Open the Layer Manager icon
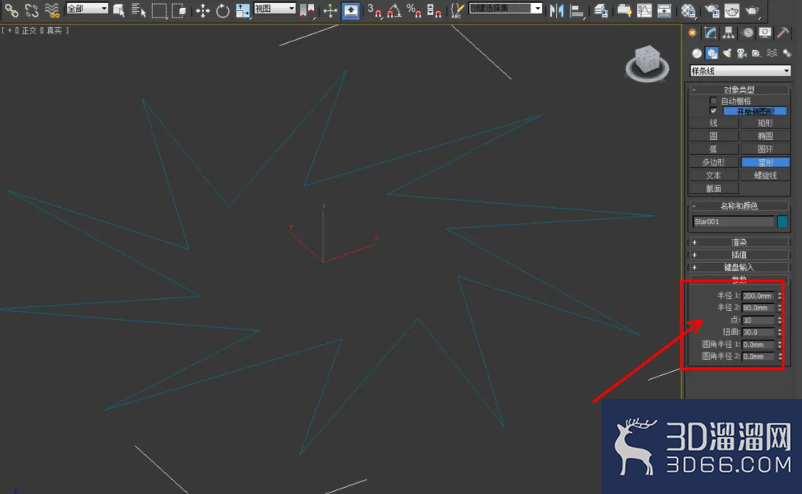 point(601,10)
